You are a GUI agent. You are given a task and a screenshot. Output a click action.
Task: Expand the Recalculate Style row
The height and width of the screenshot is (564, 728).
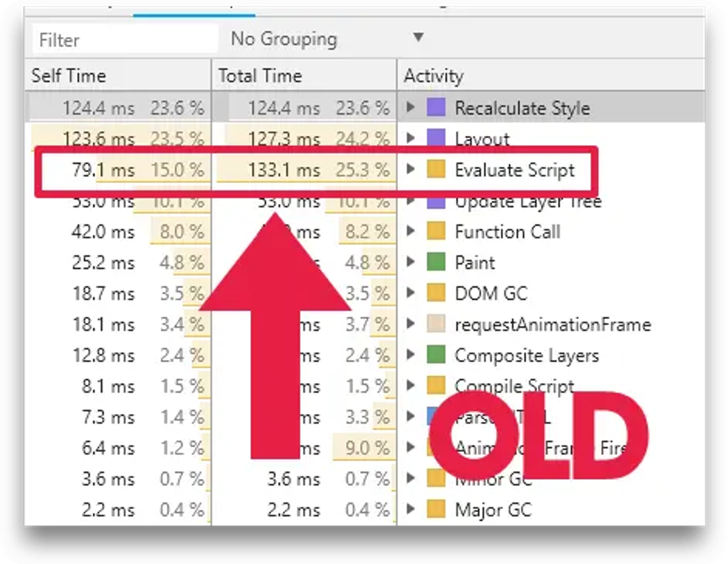[x=411, y=108]
